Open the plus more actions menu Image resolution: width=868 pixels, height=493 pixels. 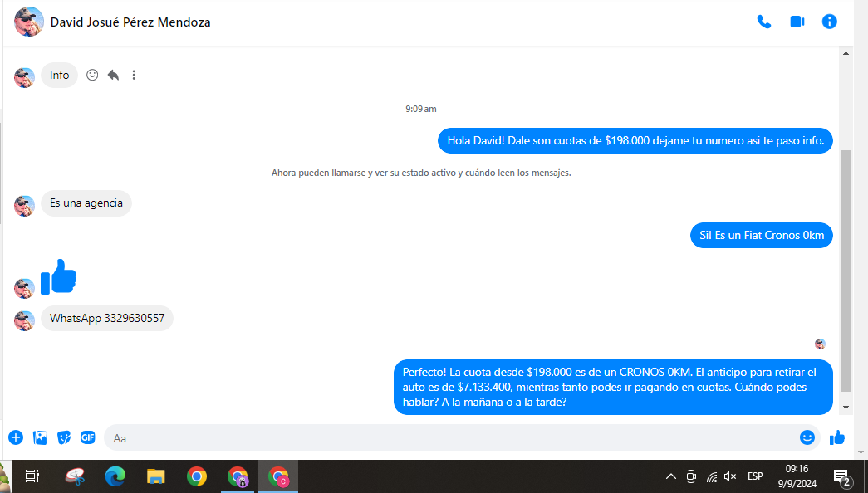(x=16, y=437)
